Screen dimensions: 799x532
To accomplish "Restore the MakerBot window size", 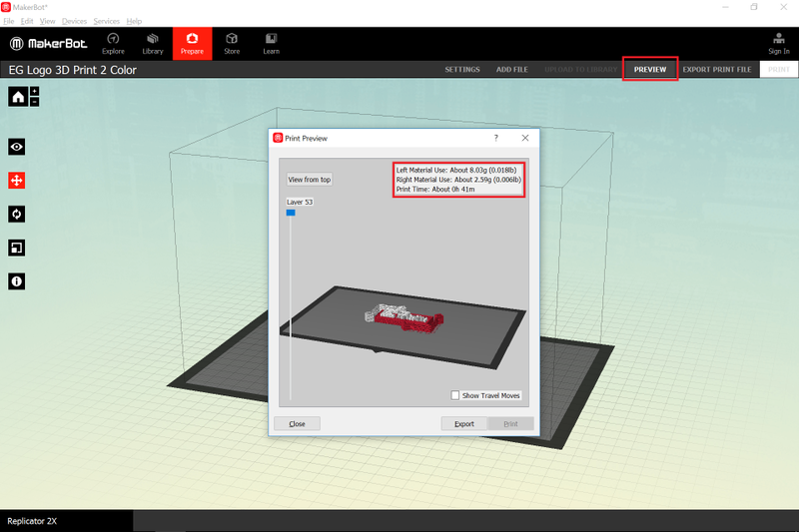I will coord(754,7).
